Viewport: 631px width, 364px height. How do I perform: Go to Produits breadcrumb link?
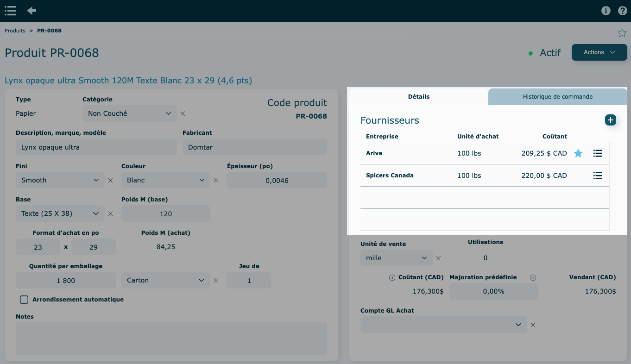15,31
